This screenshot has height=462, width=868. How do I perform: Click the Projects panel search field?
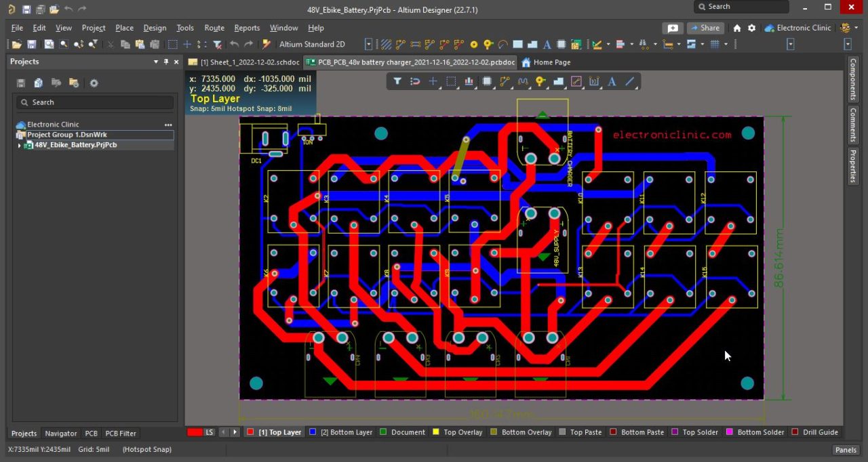coord(95,102)
